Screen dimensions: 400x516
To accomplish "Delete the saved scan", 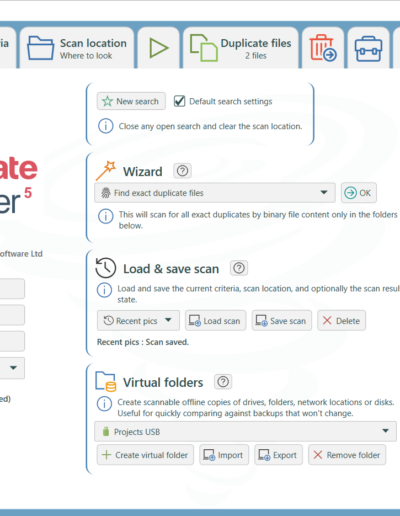I will tap(341, 321).
